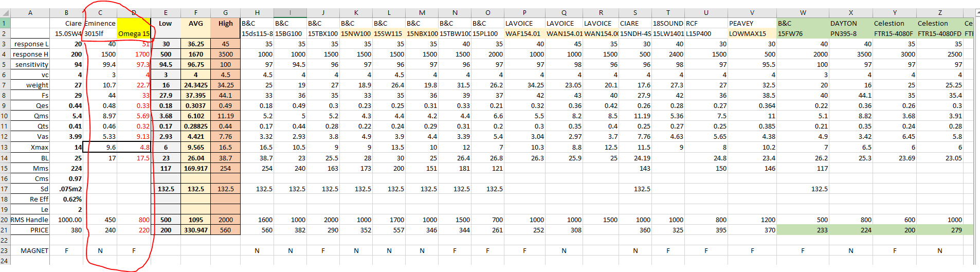This screenshot has height=272, width=980.
Task: Select the yellow 'Omega 15' cell
Action: tap(134, 33)
